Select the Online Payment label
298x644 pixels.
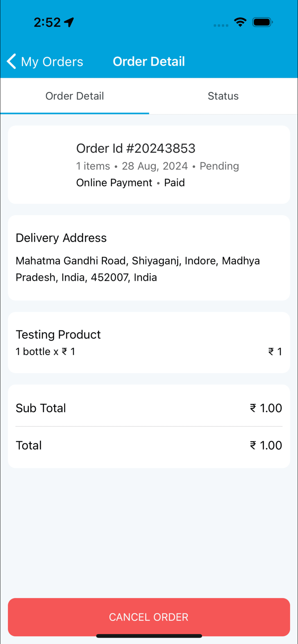point(114,182)
